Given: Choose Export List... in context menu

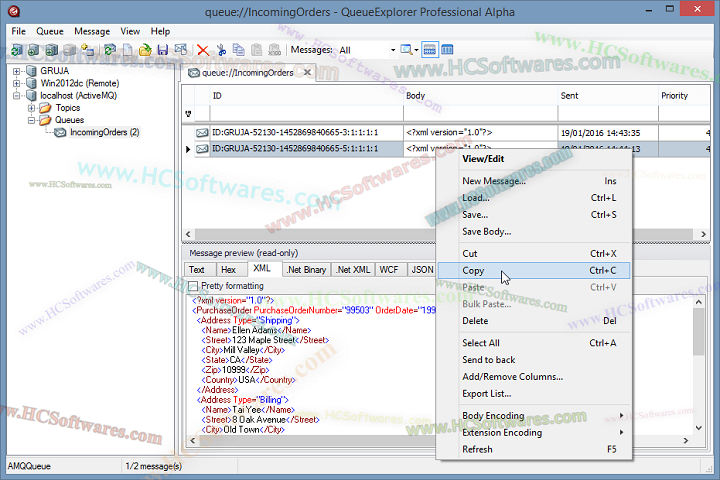Looking at the screenshot, I should tap(534, 394).
